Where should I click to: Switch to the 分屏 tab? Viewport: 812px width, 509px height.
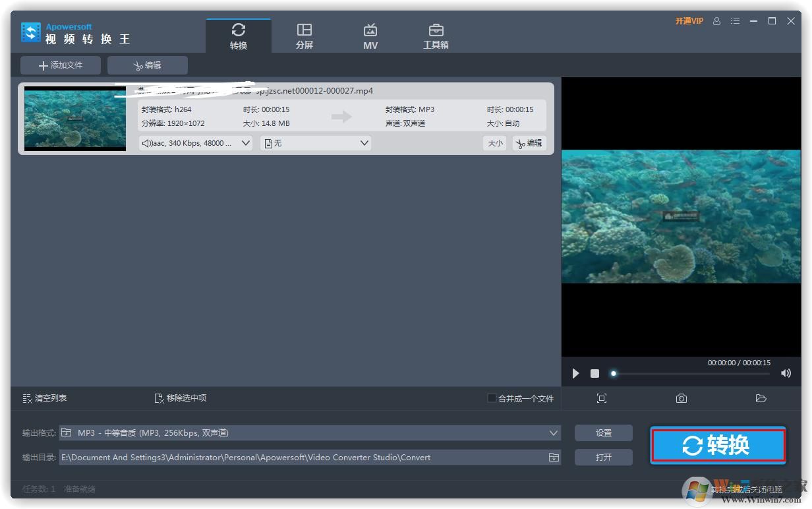click(304, 36)
